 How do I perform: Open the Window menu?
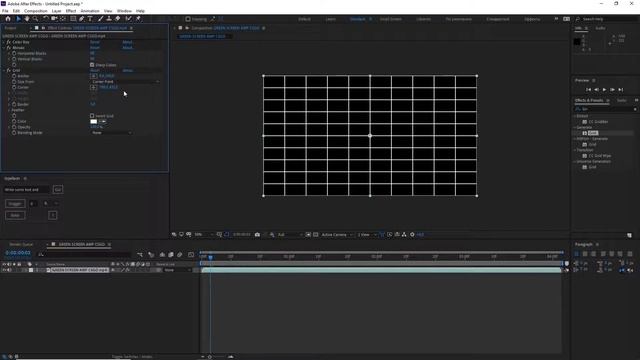coord(124,11)
